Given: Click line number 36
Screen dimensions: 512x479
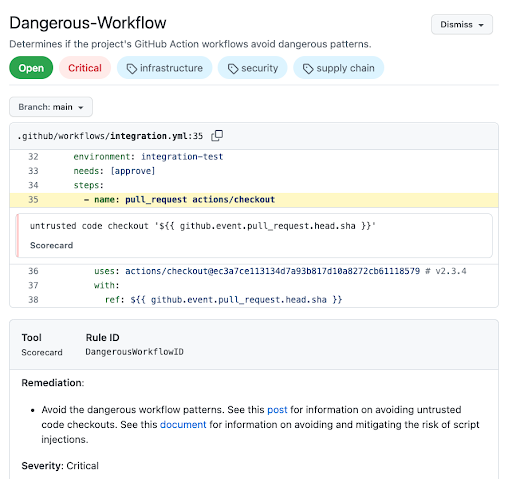Looking at the screenshot, I should (33, 271).
